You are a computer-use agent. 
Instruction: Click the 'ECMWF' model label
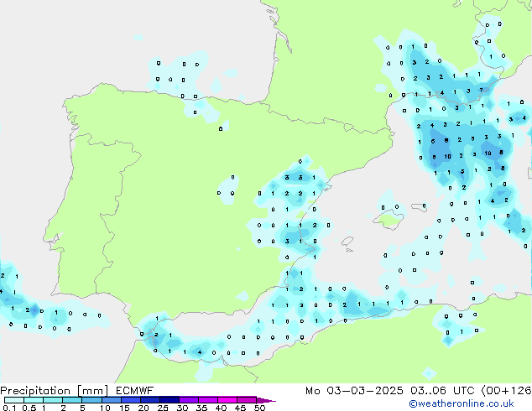point(135,391)
